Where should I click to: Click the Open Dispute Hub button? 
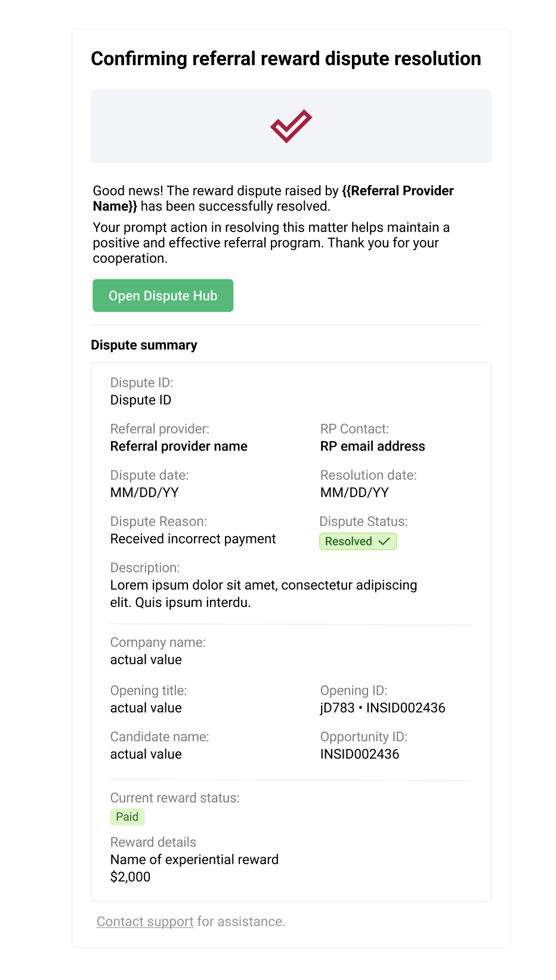tap(163, 295)
